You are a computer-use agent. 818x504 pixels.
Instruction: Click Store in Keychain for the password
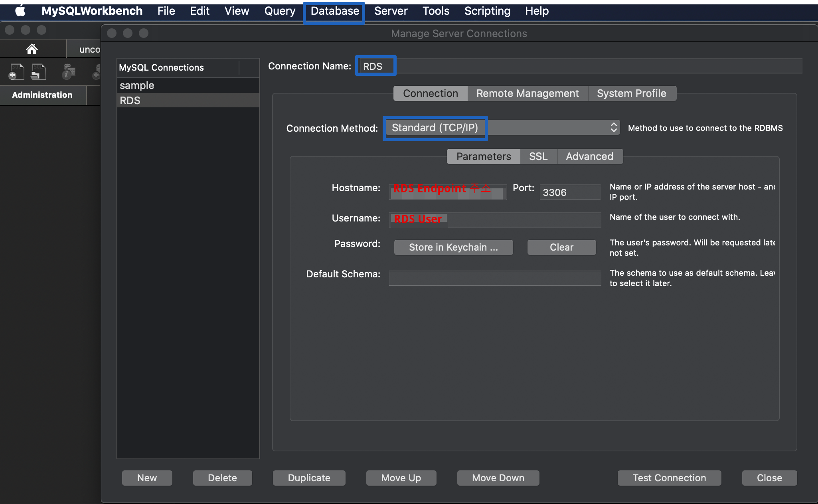[x=453, y=247]
